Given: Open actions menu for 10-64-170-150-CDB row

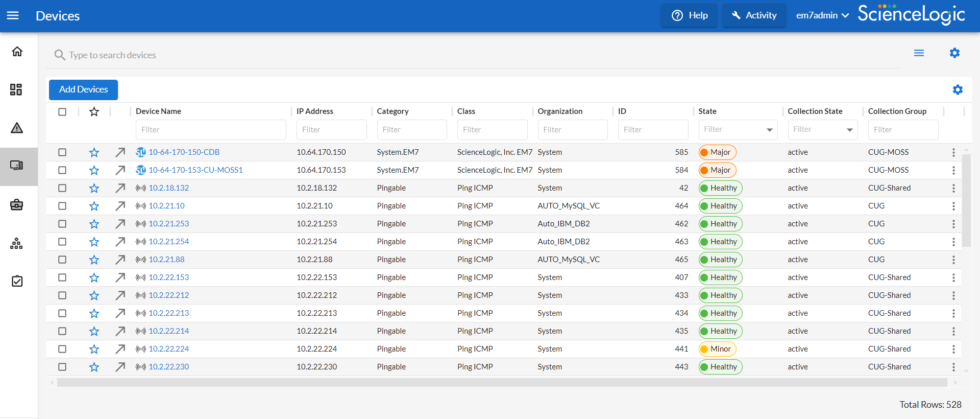Looking at the screenshot, I should 953,152.
